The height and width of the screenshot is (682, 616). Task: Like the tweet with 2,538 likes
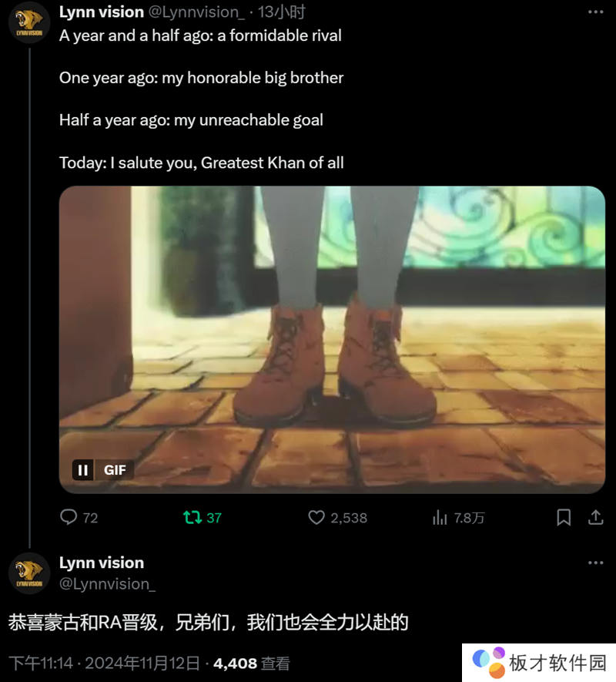pyautogui.click(x=337, y=518)
